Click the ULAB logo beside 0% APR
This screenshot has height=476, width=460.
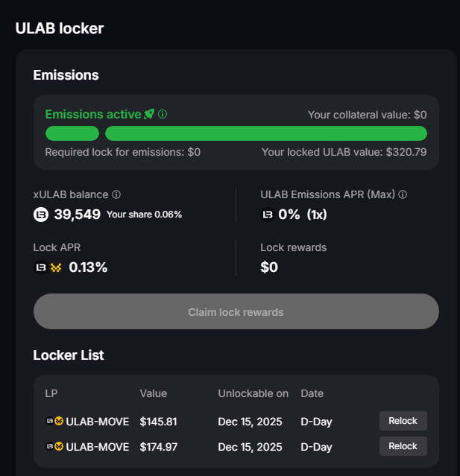[x=267, y=215]
